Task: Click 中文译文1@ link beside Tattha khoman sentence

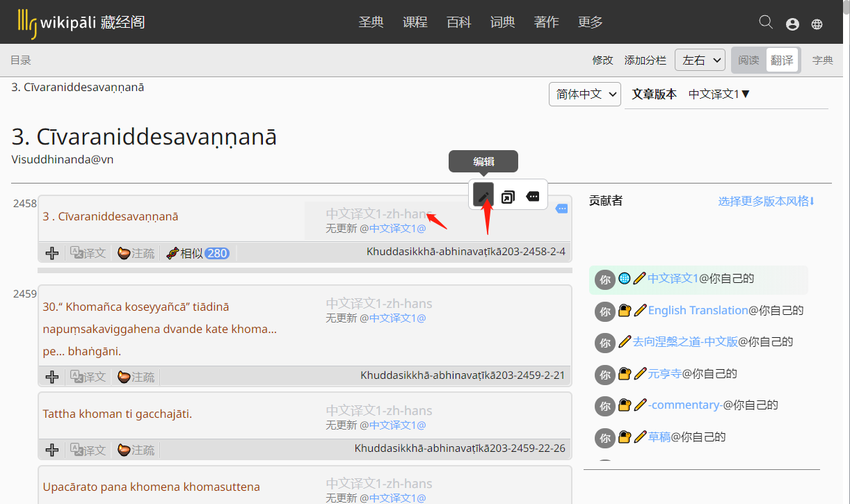Action: click(x=397, y=425)
